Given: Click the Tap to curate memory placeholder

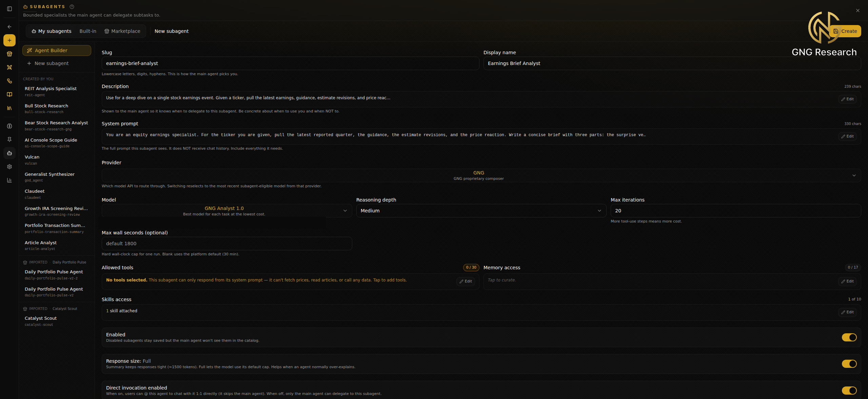Looking at the screenshot, I should pyautogui.click(x=501, y=280).
